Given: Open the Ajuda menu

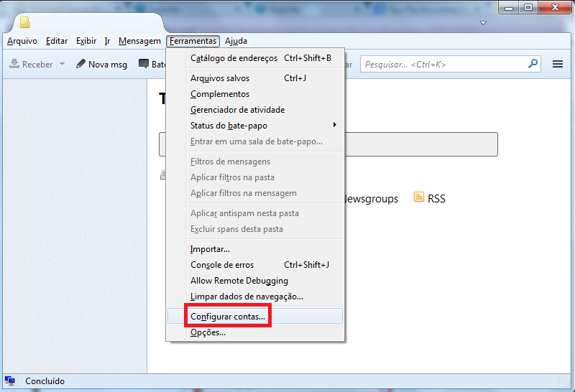Looking at the screenshot, I should pos(236,41).
